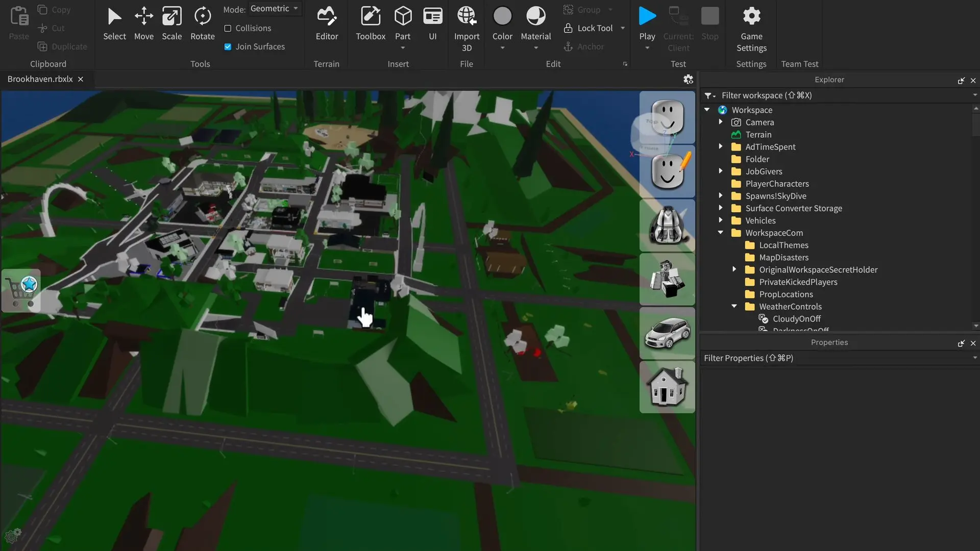Click the viewport settings gear icon
The width and height of the screenshot is (980, 551).
(x=688, y=80)
